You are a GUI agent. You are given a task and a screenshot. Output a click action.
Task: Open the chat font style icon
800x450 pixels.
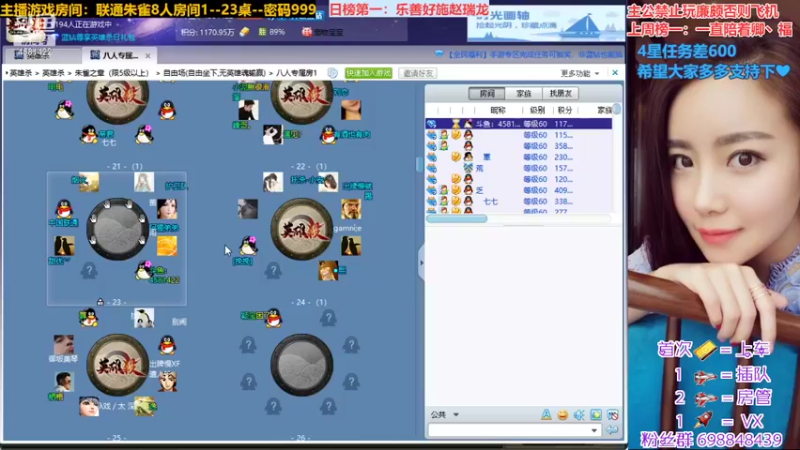coord(546,415)
